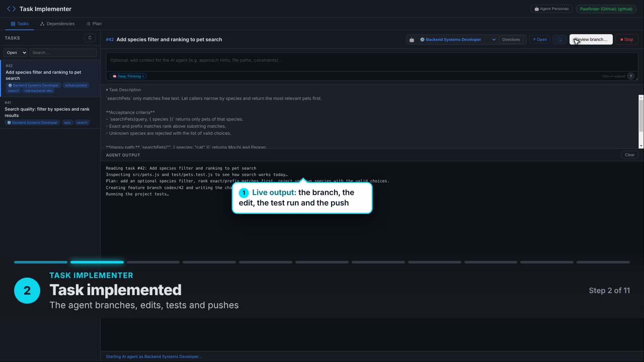Click the enhancement label on task #42
This screenshot has height=362, width=644.
(x=76, y=85)
